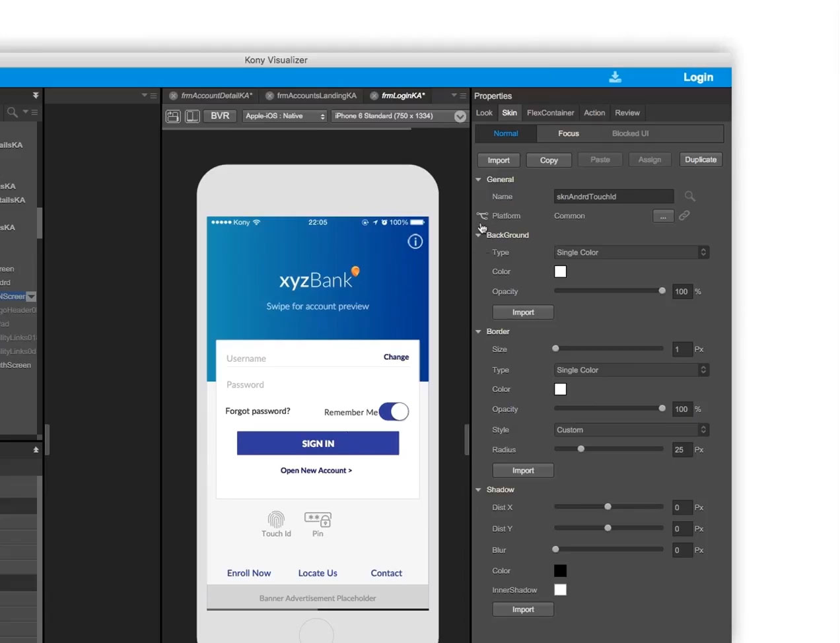Open the InnerShadow color swatch

coord(560,590)
